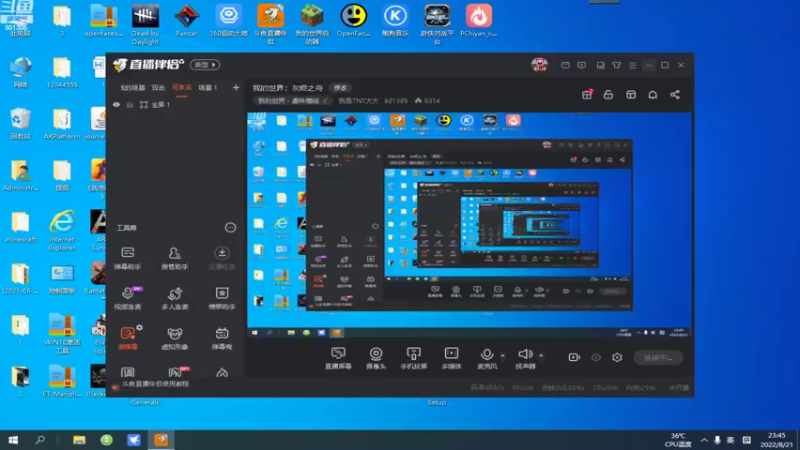The image size is (800, 450).
Task: Open the mail icon in title bar
Action: pos(565,65)
